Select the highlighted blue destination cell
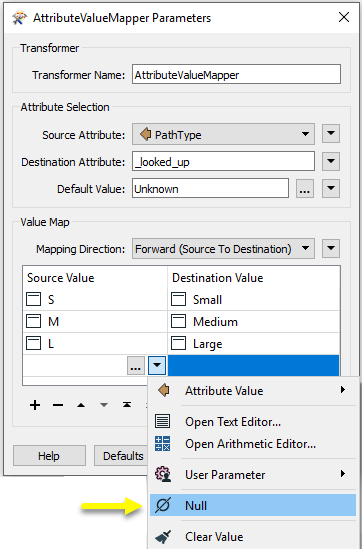Image resolution: width=362 pixels, height=555 pixels. [253, 365]
